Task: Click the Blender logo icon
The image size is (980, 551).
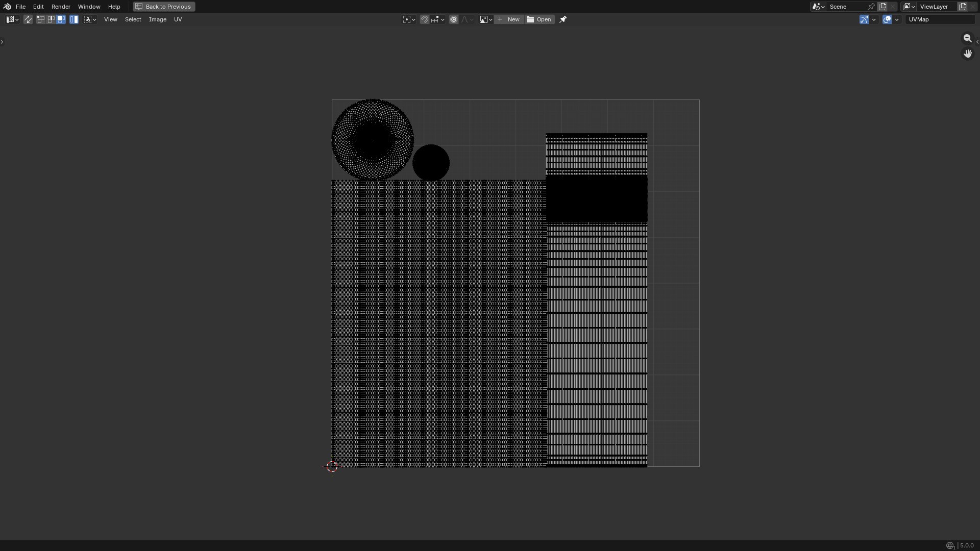Action: coord(7,7)
